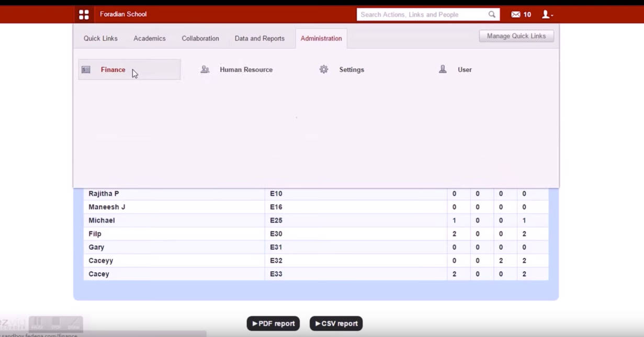Open the Finance link
Screen dimensions: 644x337
(x=113, y=69)
